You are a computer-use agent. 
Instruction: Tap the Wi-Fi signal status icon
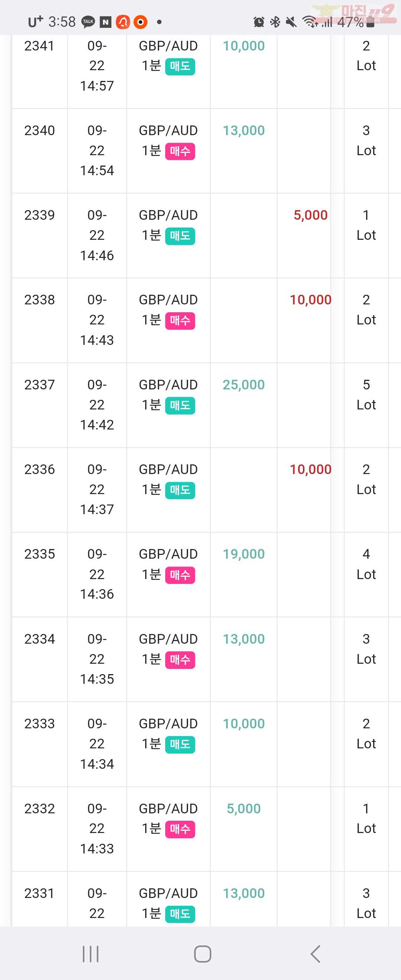[x=310, y=22]
